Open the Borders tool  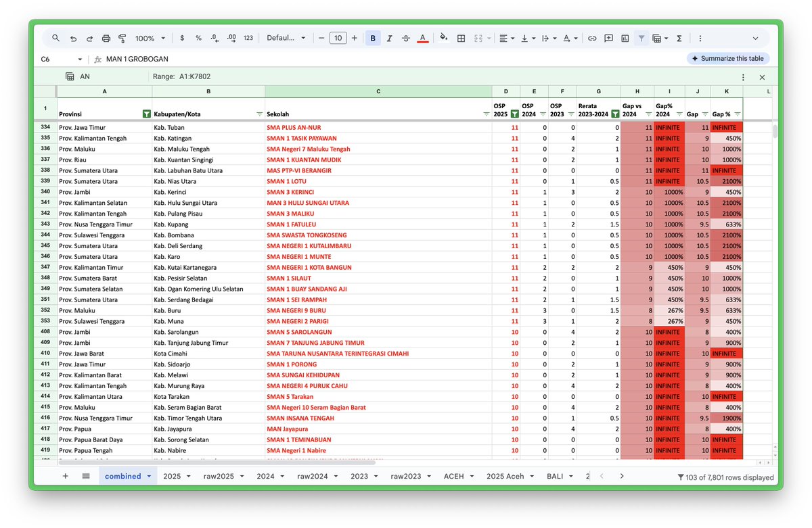click(x=461, y=39)
